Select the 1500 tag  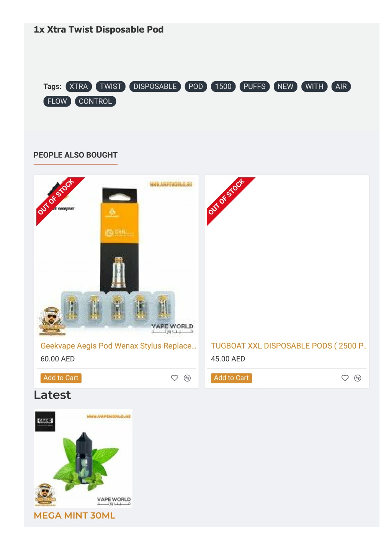(x=223, y=87)
